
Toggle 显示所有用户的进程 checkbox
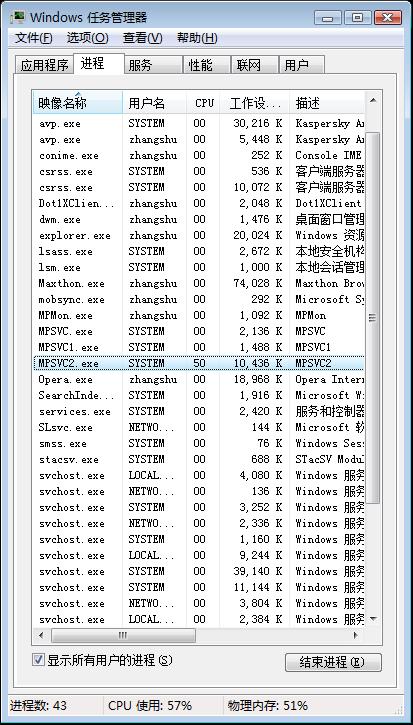(38, 660)
